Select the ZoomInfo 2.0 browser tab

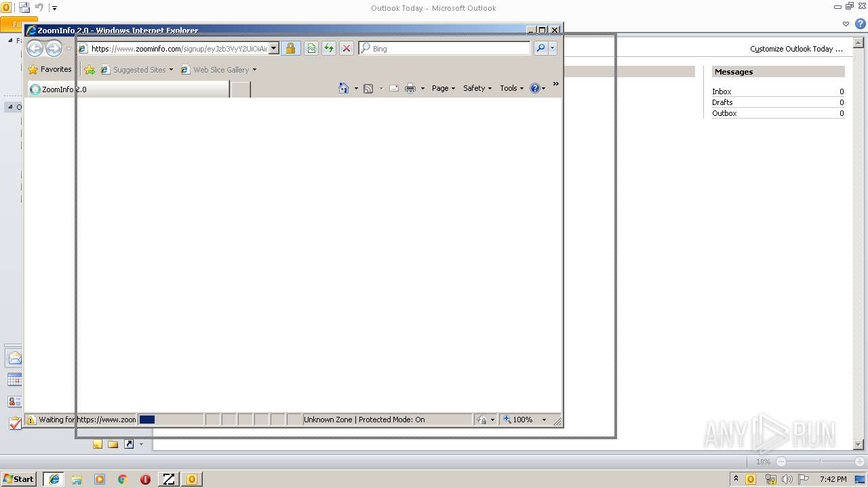click(x=127, y=89)
